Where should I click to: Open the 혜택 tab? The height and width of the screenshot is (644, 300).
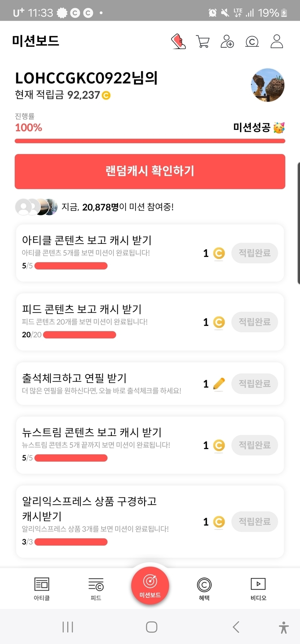(x=204, y=588)
